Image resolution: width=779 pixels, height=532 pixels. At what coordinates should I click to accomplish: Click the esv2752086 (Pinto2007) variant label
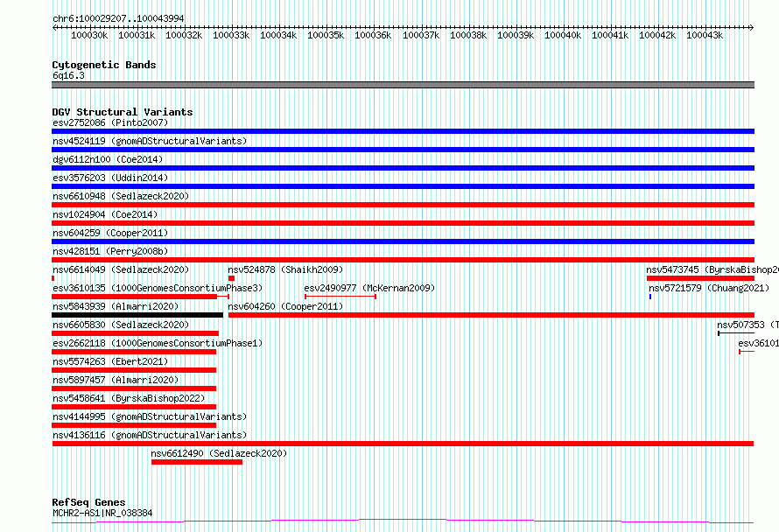[110, 122]
